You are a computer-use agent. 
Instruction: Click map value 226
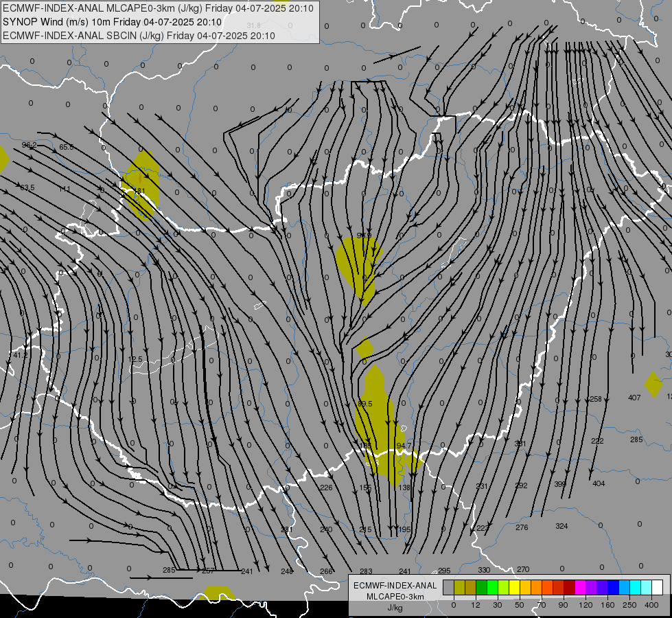(326, 488)
